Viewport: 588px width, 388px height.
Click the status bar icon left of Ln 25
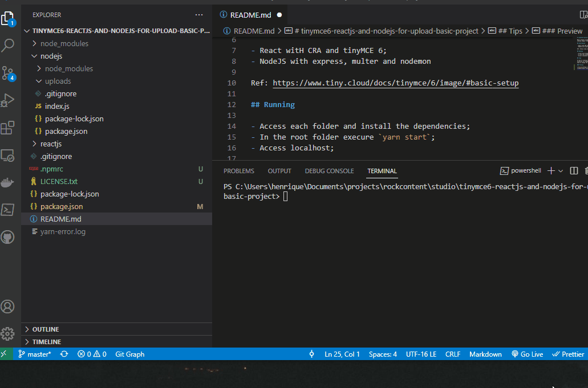tap(311, 354)
